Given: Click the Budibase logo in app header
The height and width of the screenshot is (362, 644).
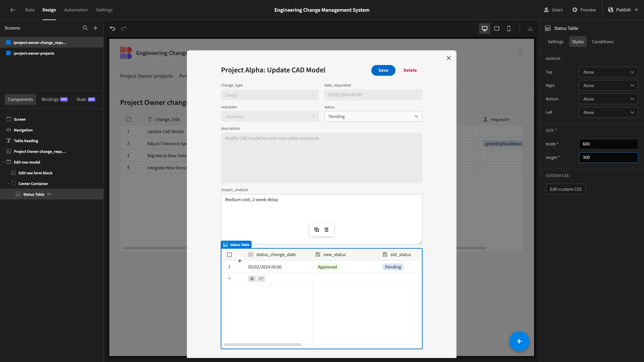Looking at the screenshot, I should tap(126, 53).
